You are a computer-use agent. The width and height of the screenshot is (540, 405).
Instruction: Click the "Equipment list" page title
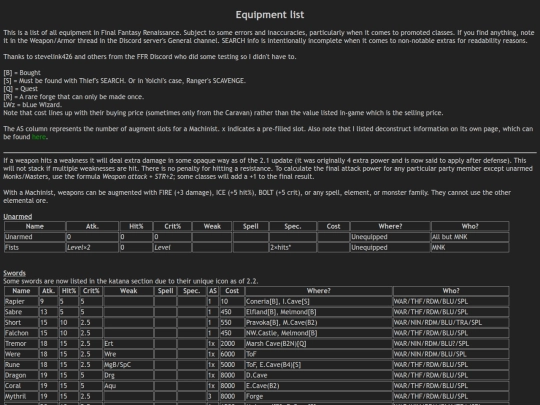click(270, 15)
